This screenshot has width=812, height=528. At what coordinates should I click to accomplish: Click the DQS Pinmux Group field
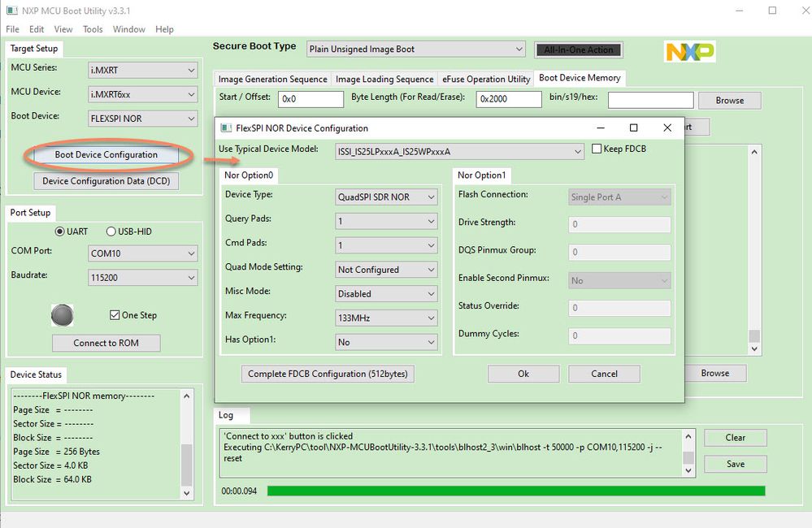click(x=619, y=252)
